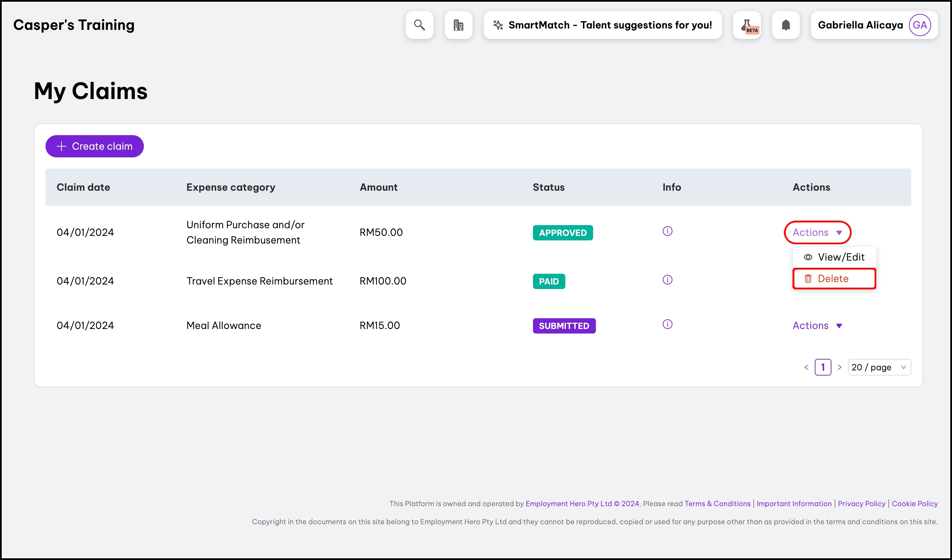Show info for the Uniform Purchase claim
This screenshot has width=952, height=560.
[667, 231]
